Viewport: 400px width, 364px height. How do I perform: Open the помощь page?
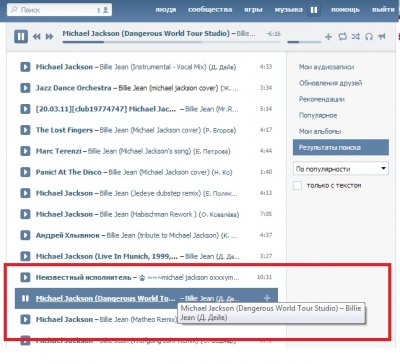pyautogui.click(x=345, y=10)
